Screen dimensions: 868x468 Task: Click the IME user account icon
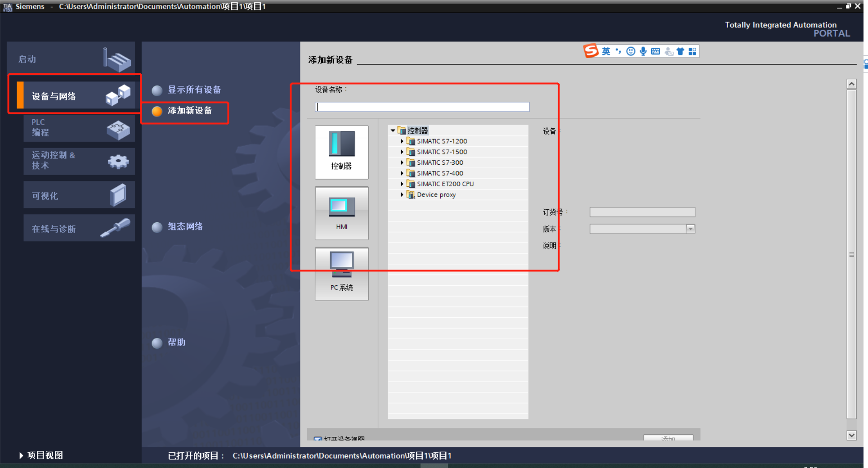(669, 52)
